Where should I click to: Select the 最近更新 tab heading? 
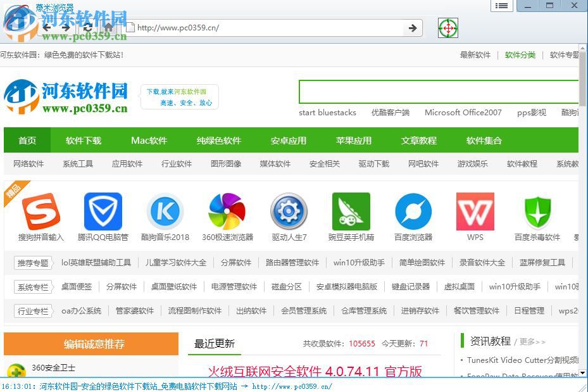coord(215,343)
